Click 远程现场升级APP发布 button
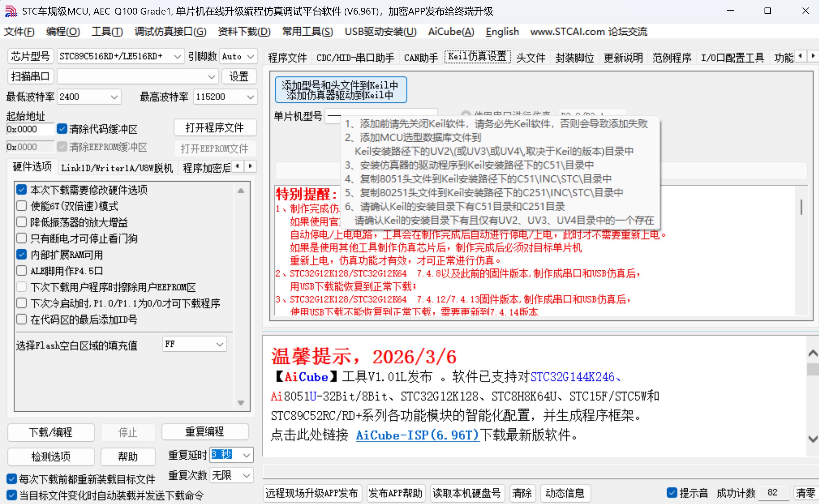This screenshot has width=819, height=504. pos(312,493)
